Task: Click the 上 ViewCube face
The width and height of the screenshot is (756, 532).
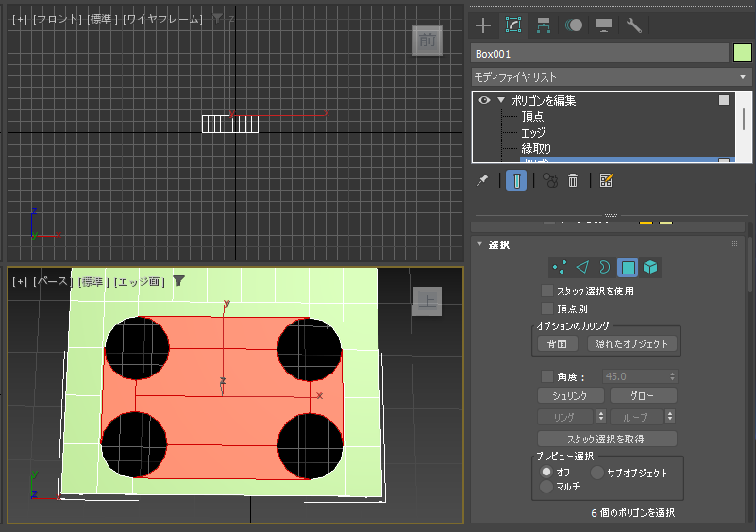Action: [x=428, y=301]
